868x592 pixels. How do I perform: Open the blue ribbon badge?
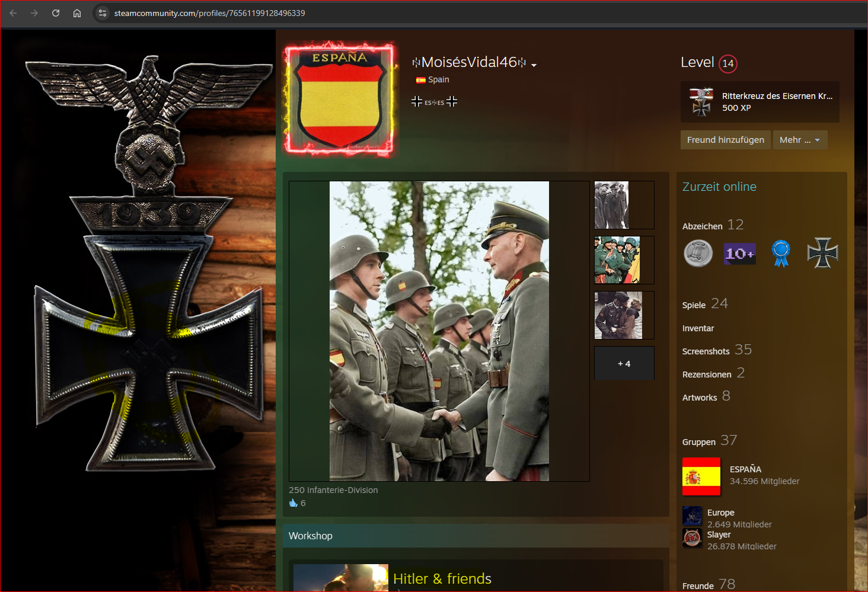781,254
